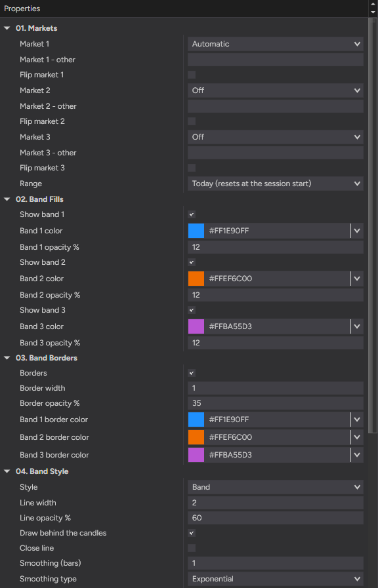
Task: Collapse the 02. Band Fills section
Action: point(7,199)
